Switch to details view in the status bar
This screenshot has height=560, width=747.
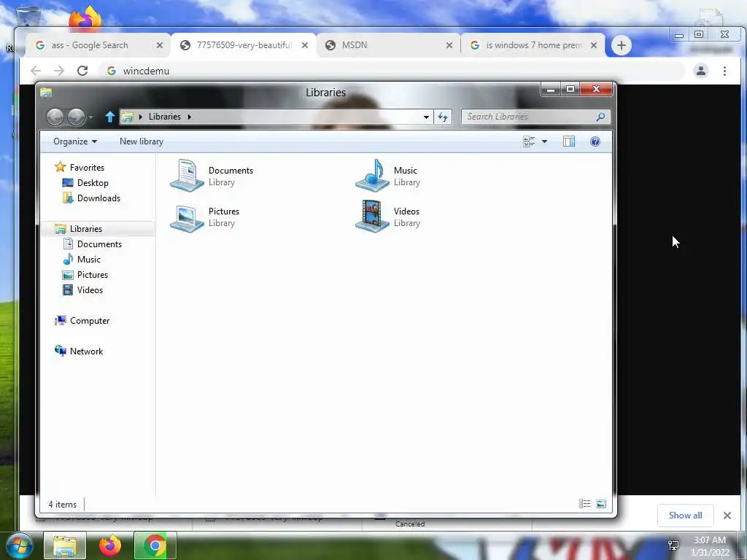pos(584,504)
